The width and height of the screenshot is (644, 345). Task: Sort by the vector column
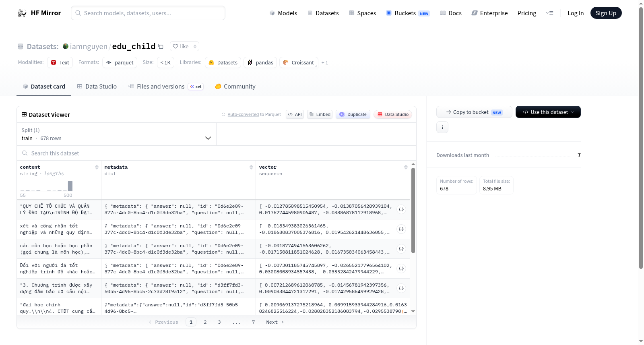point(406,167)
